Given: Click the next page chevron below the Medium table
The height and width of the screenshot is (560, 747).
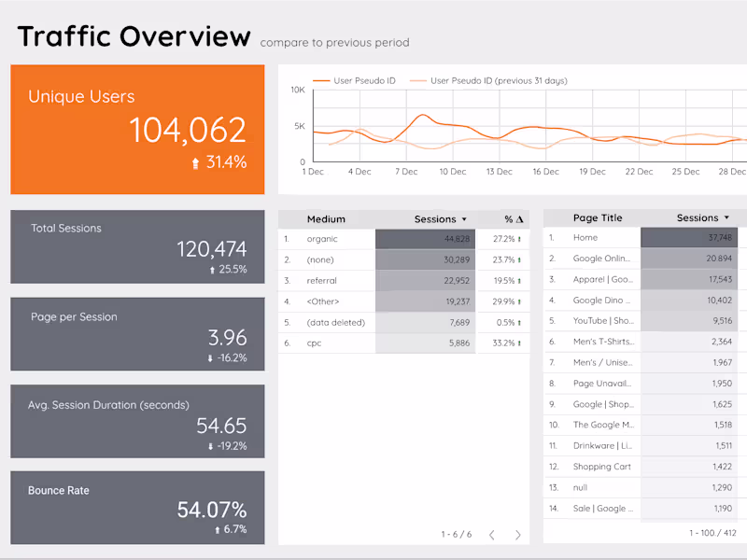Looking at the screenshot, I should coord(518,535).
